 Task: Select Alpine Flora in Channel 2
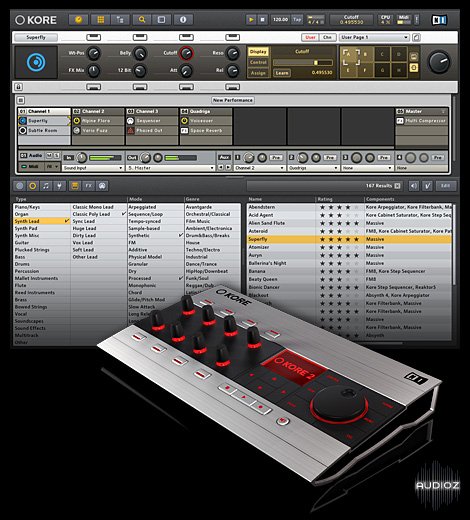point(98,121)
